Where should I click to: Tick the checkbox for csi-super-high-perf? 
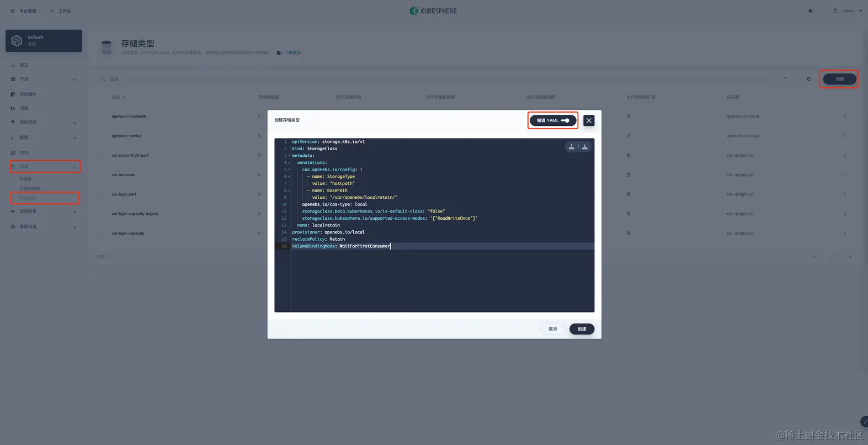(100, 155)
